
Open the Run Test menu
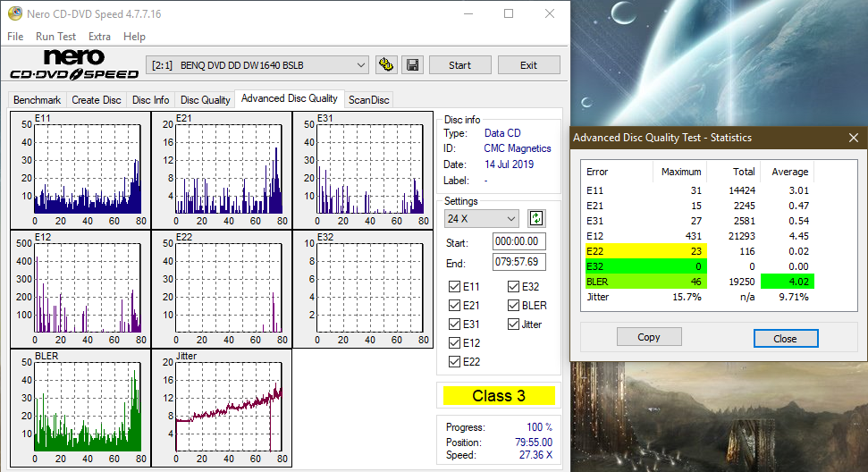point(55,37)
